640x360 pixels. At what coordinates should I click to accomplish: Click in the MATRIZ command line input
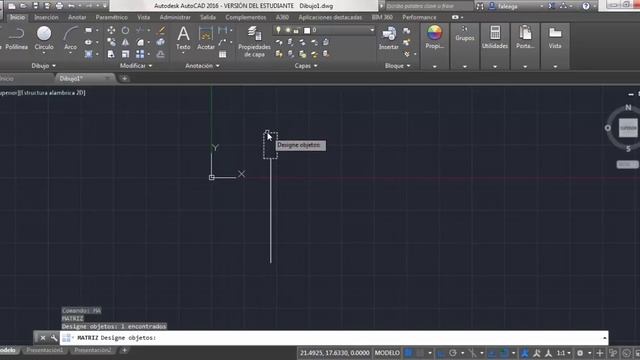[334, 338]
